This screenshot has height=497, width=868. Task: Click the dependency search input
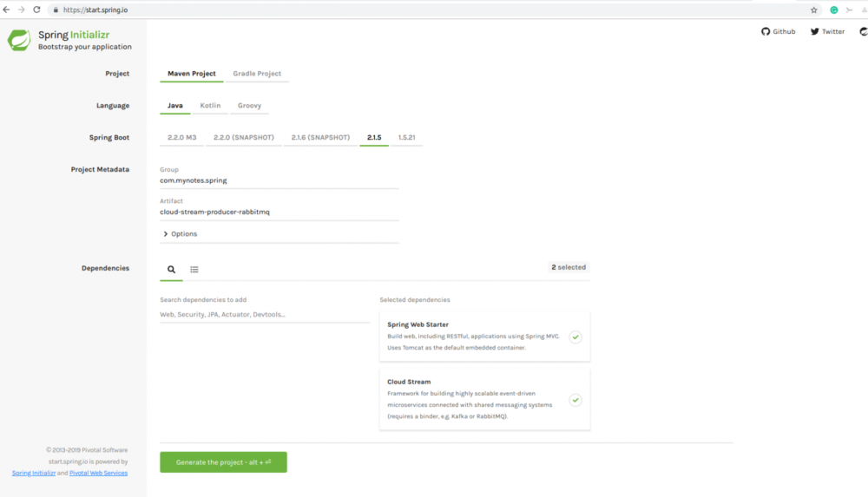tap(265, 314)
